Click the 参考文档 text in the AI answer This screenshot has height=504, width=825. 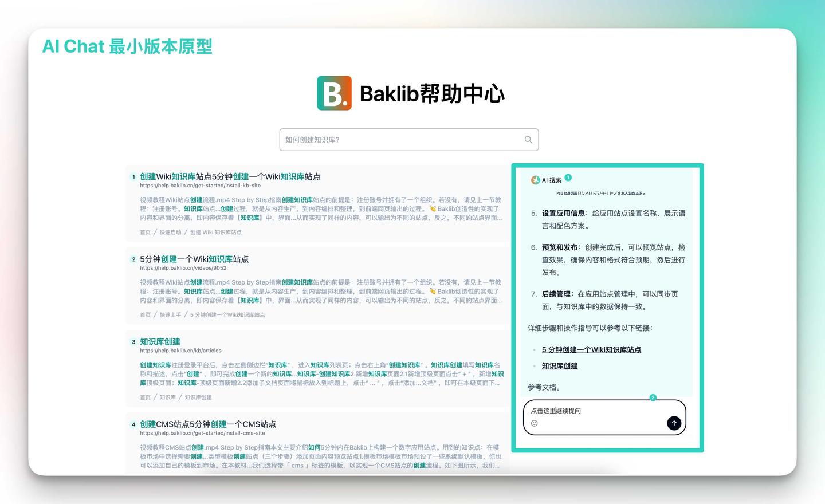click(544, 387)
